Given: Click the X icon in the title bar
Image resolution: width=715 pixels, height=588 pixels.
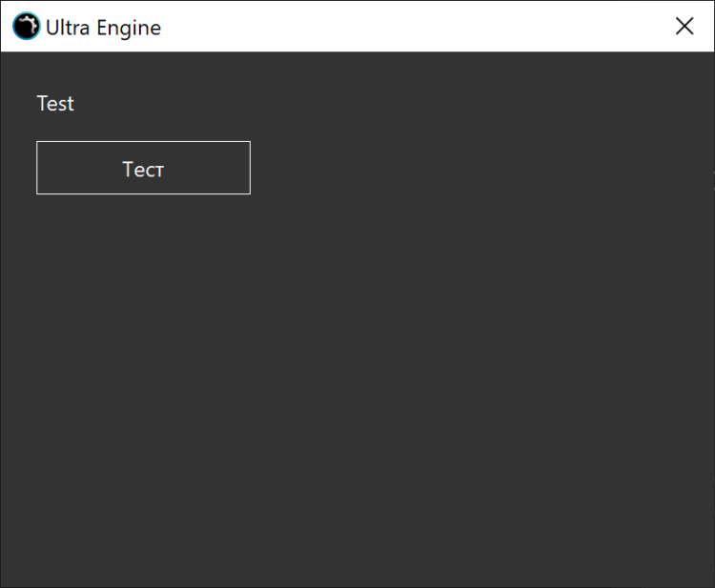Looking at the screenshot, I should coord(684,27).
